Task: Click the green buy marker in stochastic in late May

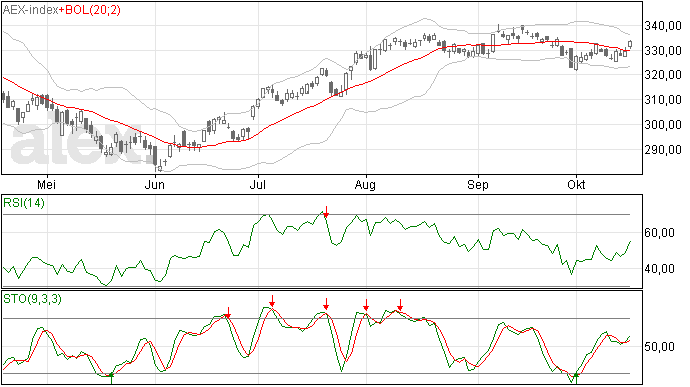Action: [x=111, y=378]
